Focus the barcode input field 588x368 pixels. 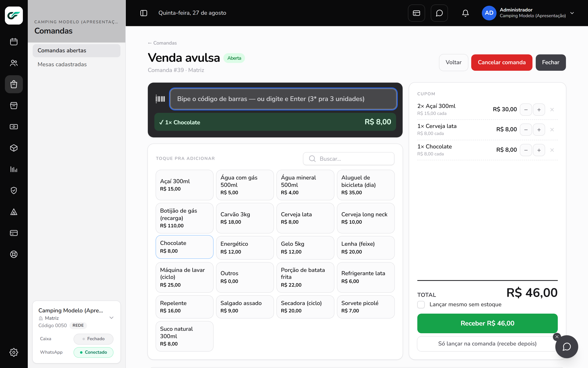(283, 99)
